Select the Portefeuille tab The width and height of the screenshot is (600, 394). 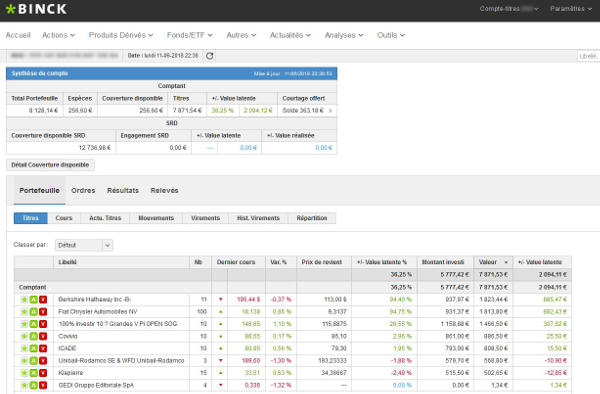click(39, 190)
